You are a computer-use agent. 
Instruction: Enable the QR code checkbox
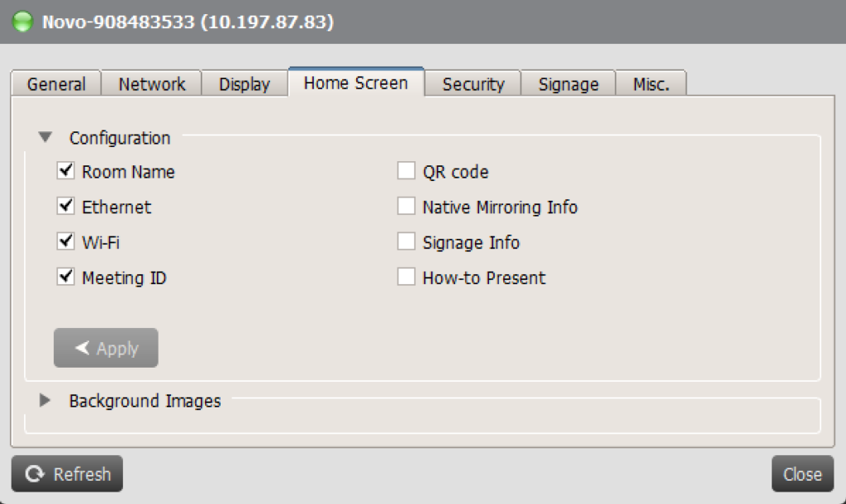(406, 170)
